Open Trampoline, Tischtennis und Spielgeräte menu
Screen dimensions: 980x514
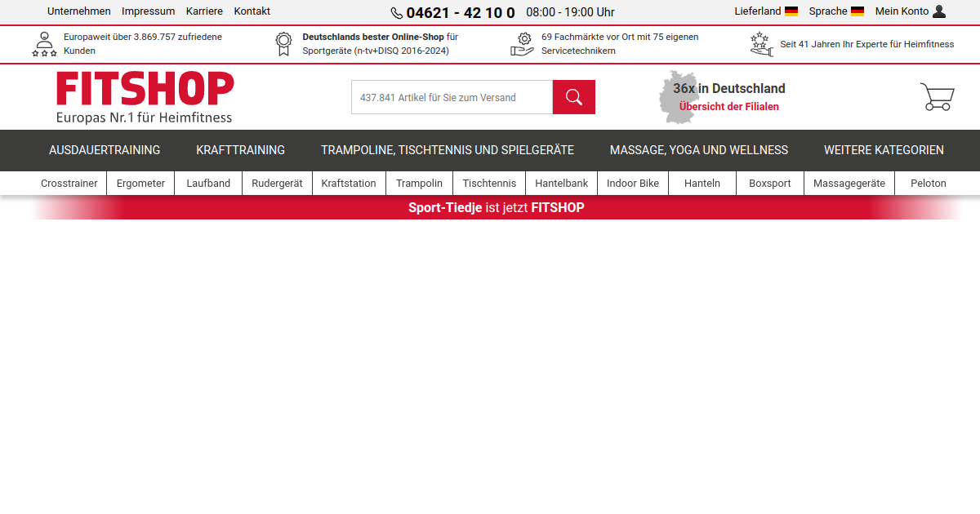pyautogui.click(x=448, y=150)
